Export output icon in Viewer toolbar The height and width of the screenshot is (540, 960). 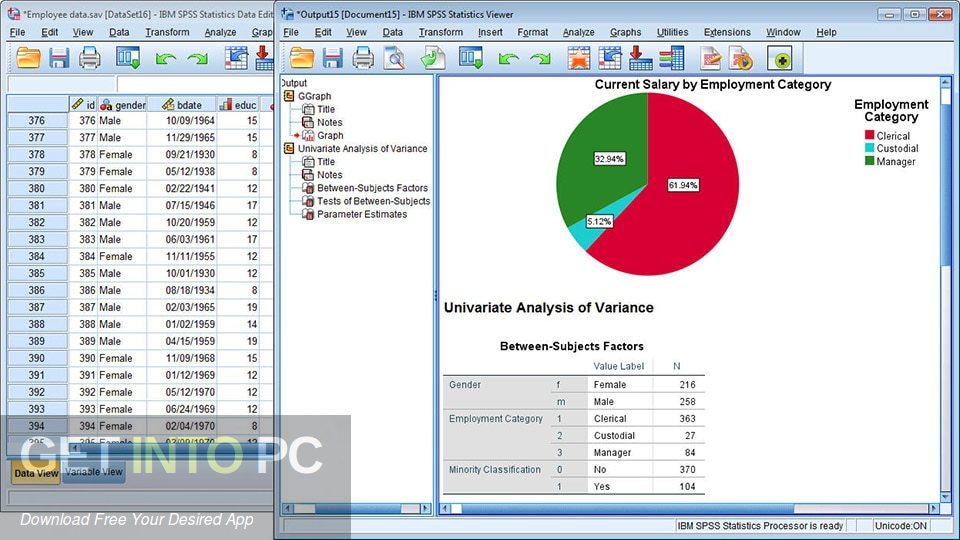click(x=432, y=58)
